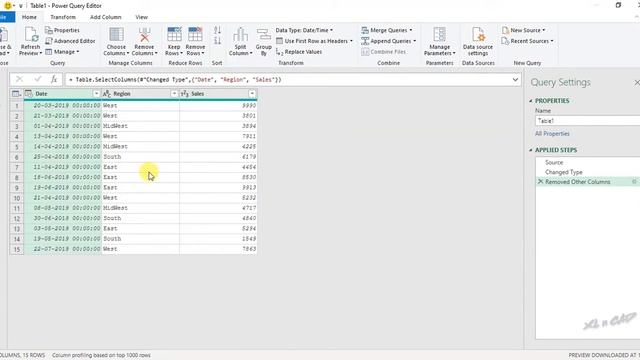Click the Split Column icon
The width and height of the screenshot is (640, 360).
240,35
